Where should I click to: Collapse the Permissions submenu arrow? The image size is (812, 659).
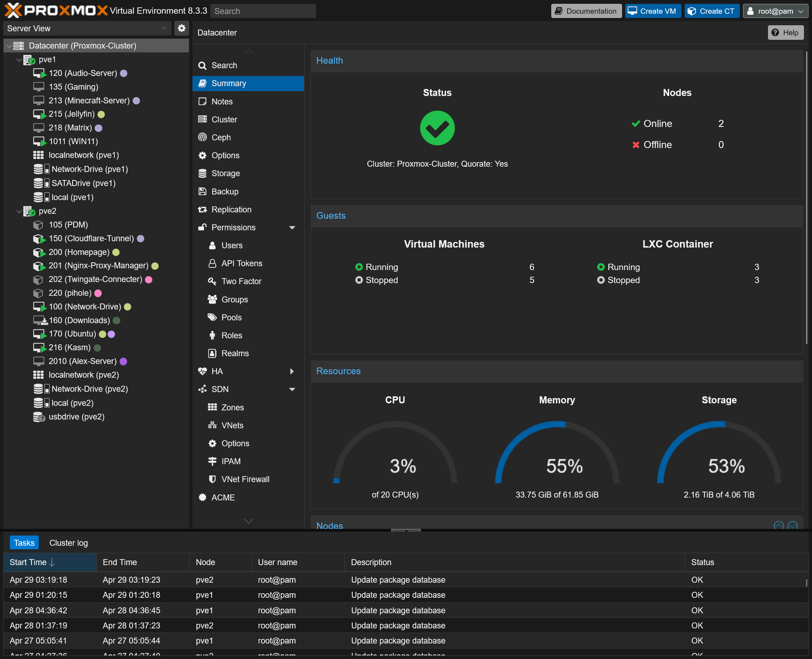(x=292, y=228)
